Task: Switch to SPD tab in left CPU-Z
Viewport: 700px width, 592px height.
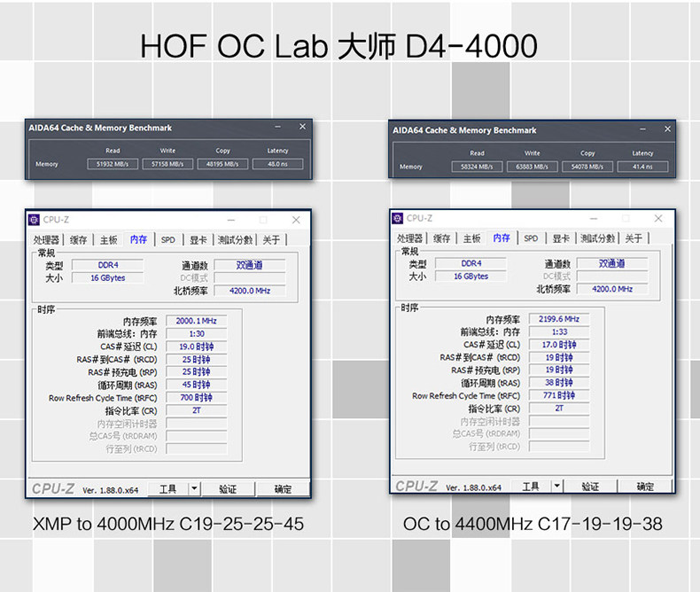Action: [168, 240]
